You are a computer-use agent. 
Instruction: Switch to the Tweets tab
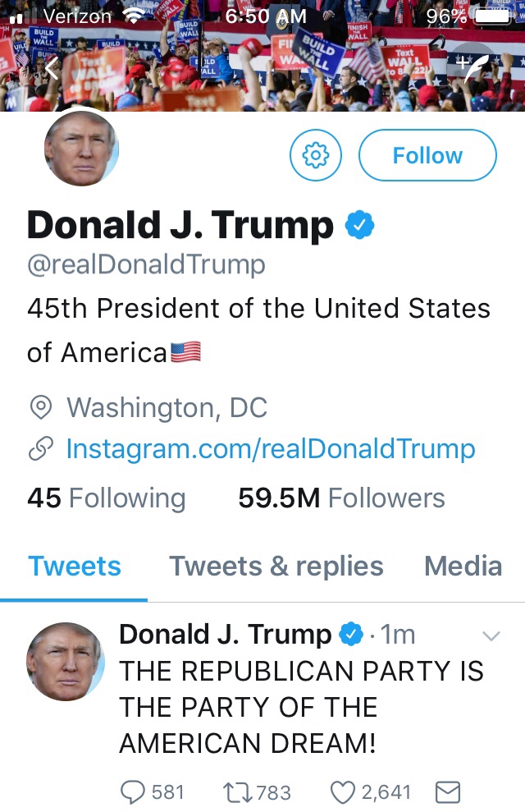(74, 567)
